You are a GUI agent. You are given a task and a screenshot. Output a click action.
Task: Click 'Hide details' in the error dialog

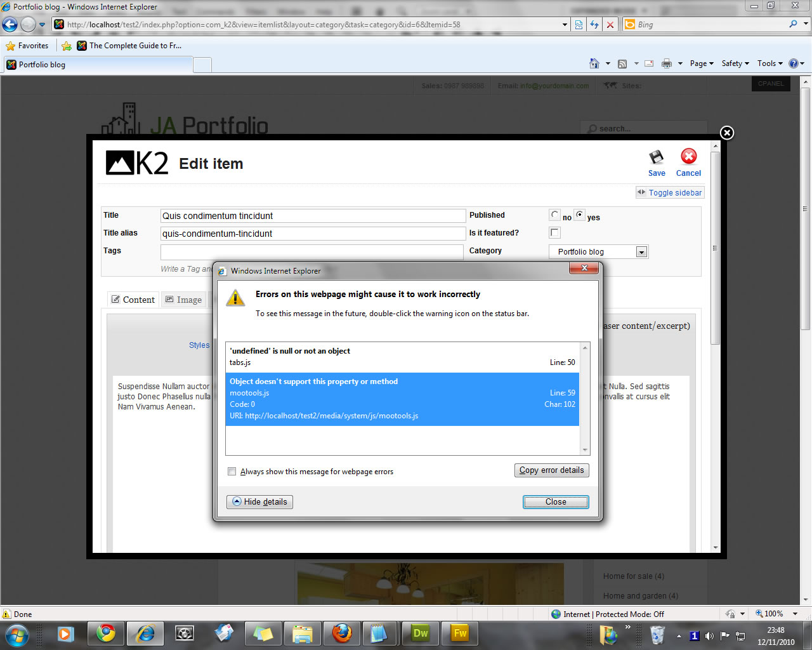point(259,502)
